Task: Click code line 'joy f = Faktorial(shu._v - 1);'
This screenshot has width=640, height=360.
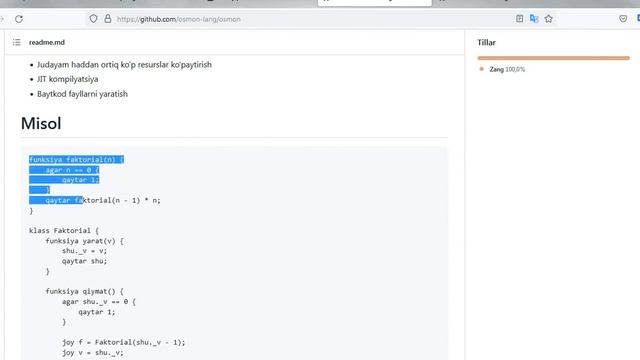Action: (124, 342)
